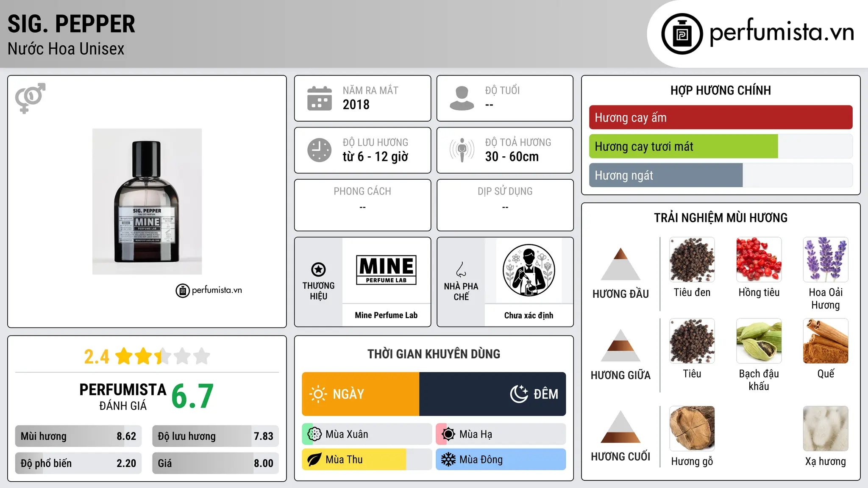Viewport: 868px width, 488px height.
Task: Open the Hồng tiêu pink pepper note image
Action: click(x=759, y=260)
